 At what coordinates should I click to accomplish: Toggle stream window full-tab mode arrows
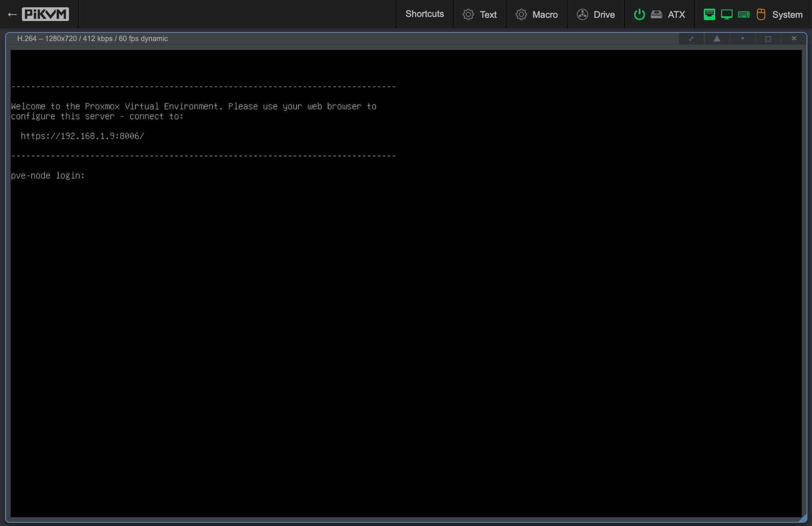click(691, 39)
